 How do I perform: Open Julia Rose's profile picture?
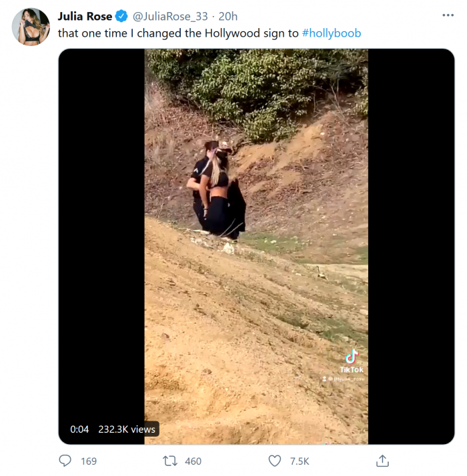point(31,27)
